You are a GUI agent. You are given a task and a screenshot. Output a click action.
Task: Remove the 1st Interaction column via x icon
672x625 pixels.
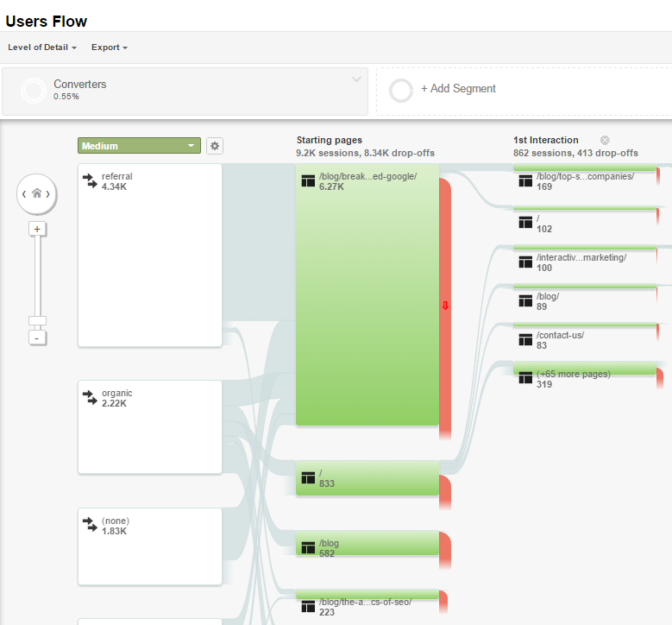point(605,140)
